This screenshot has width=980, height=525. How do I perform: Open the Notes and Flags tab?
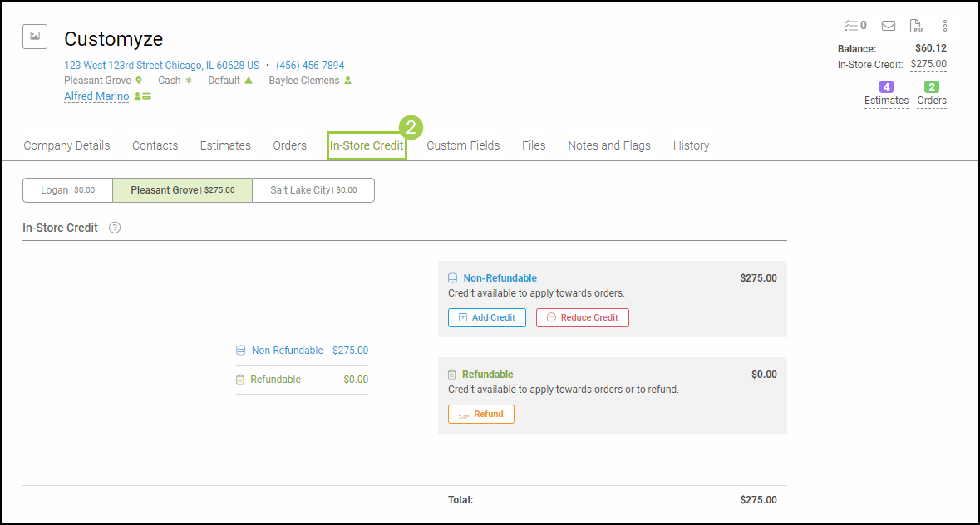(609, 145)
